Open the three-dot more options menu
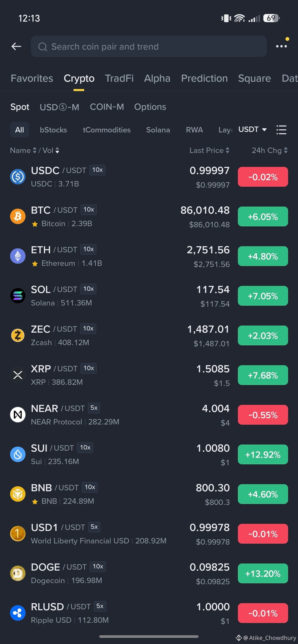Viewport: 298px width, 644px height. [281, 46]
